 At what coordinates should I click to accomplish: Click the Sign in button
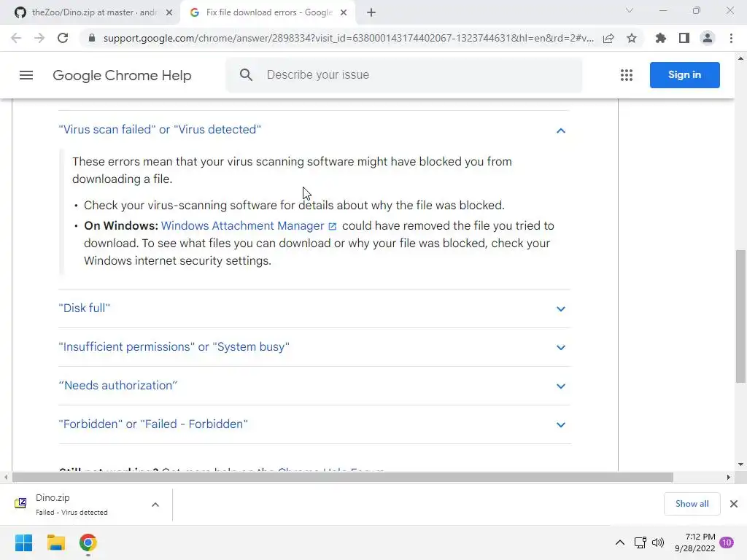684,75
